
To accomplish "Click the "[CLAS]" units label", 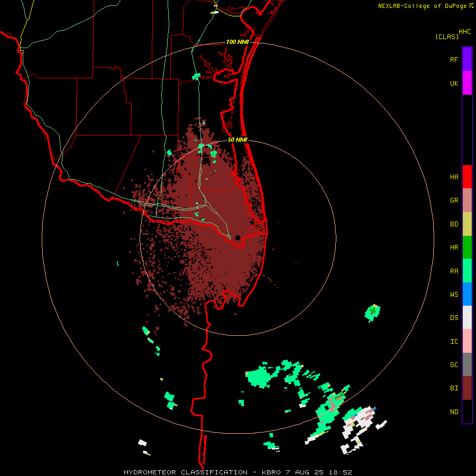I will [x=447, y=37].
